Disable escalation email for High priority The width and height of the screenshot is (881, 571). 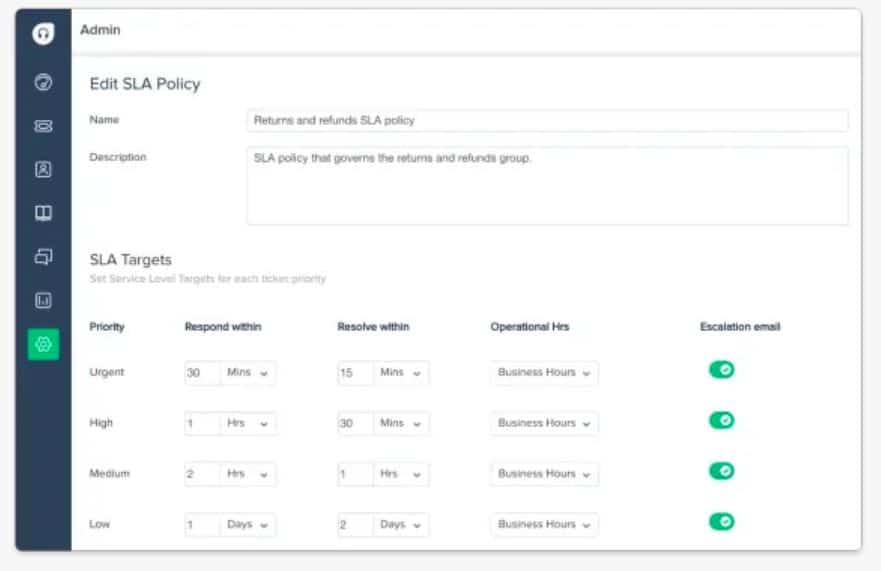(x=721, y=420)
